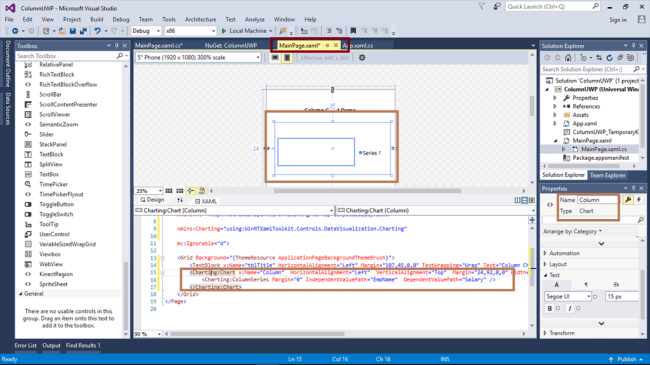Swap design and XAML panes
The width and height of the screenshot is (650, 365).
pos(180,200)
